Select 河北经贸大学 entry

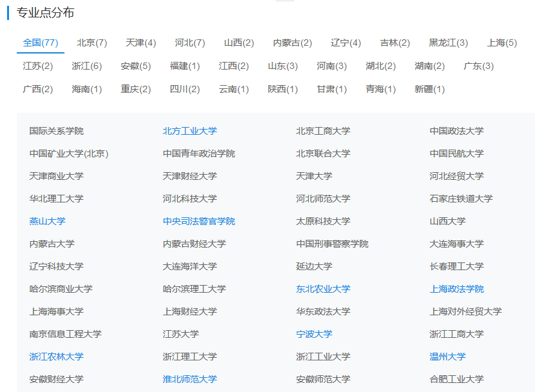point(456,176)
